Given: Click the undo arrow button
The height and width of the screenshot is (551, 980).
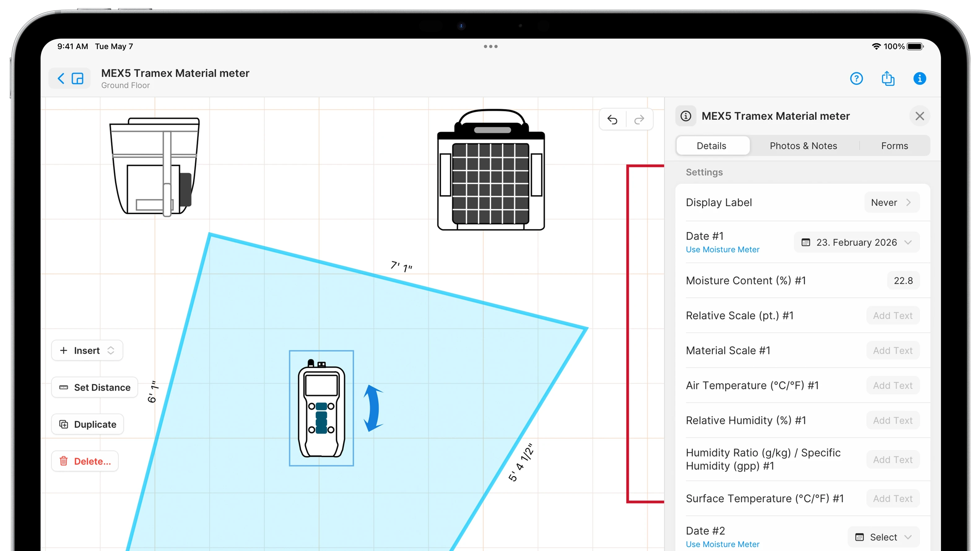Looking at the screenshot, I should 612,120.
